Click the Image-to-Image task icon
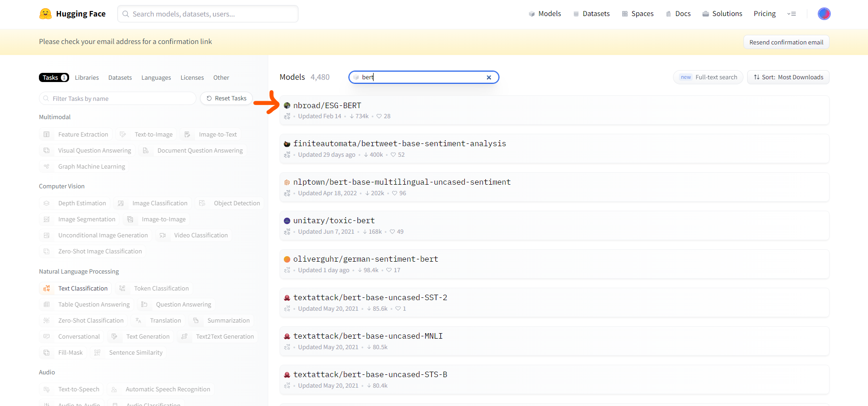The width and height of the screenshot is (868, 406). click(130, 219)
